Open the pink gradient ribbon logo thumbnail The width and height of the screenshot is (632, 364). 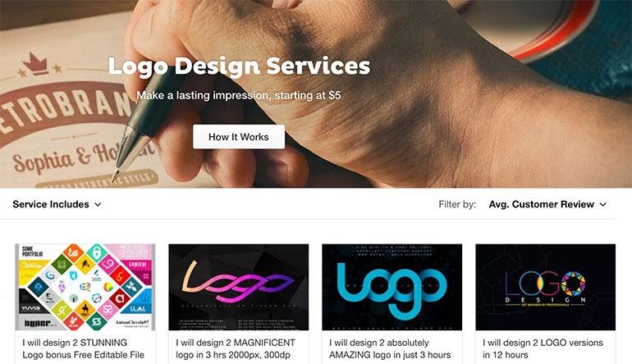point(239,287)
